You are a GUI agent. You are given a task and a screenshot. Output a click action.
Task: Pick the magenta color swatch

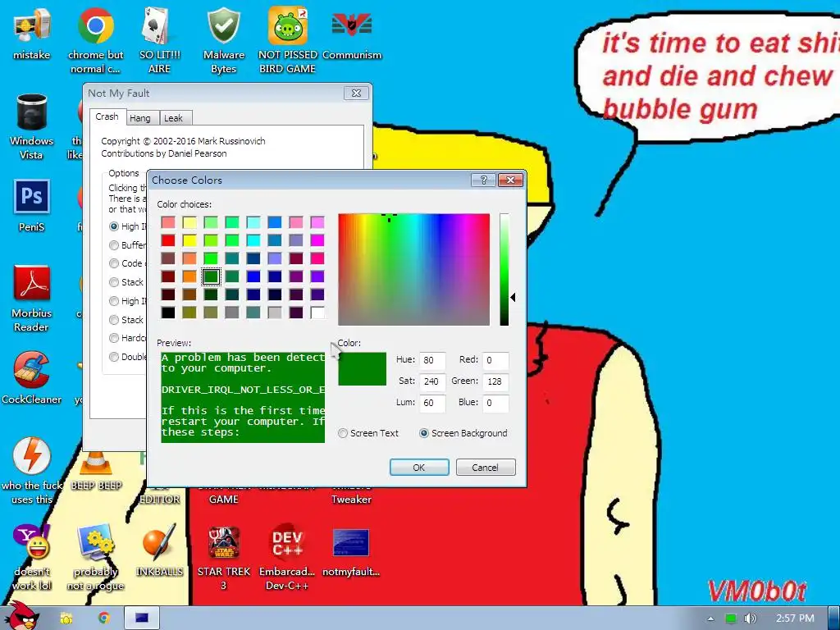point(317,240)
